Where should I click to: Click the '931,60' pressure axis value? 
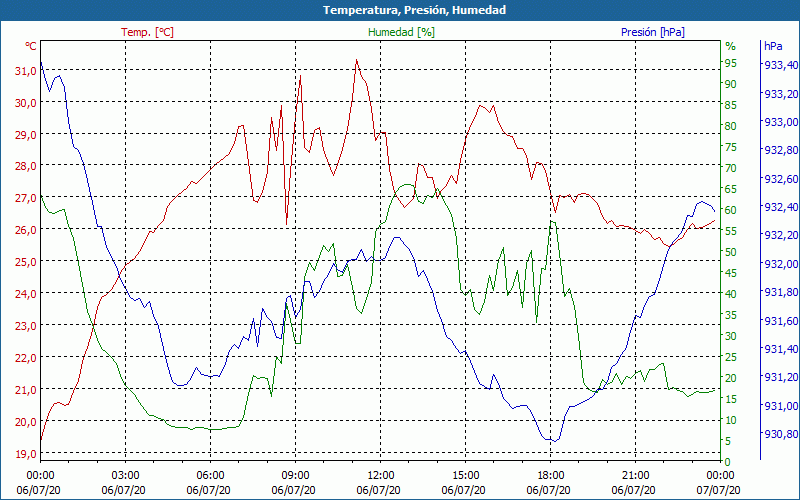pos(781,321)
